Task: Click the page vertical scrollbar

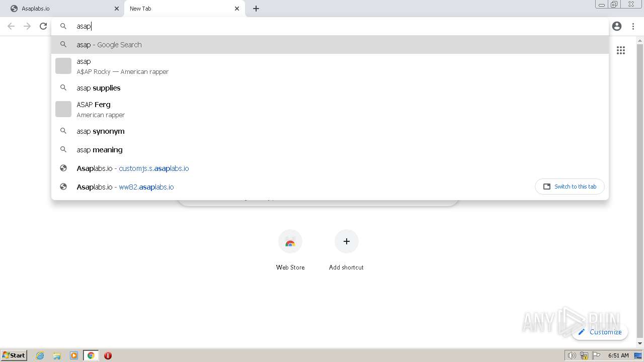Action: pos(640,191)
